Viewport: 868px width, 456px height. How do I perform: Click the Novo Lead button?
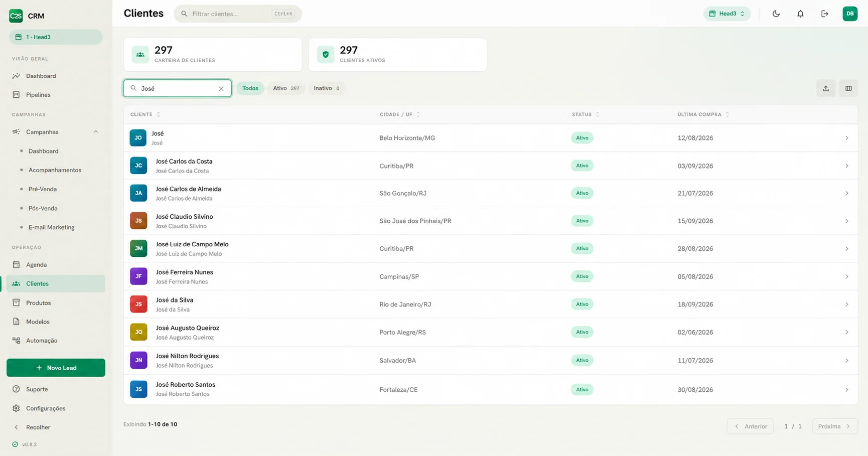click(56, 368)
